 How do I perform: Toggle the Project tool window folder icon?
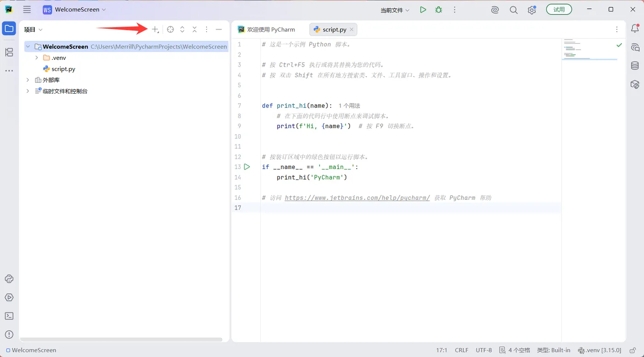[9, 28]
